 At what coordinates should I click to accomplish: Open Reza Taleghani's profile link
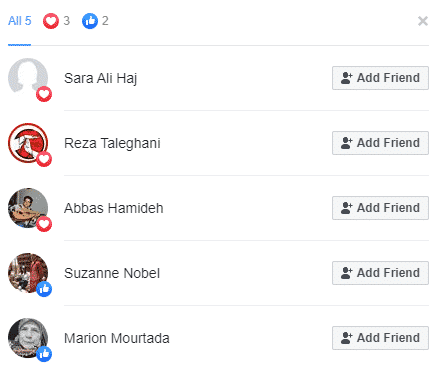(x=112, y=143)
